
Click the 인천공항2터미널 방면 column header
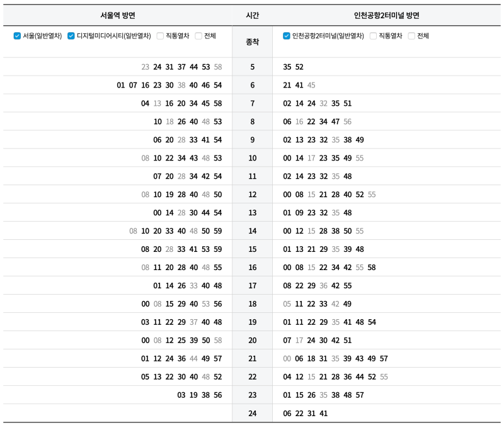click(x=386, y=15)
